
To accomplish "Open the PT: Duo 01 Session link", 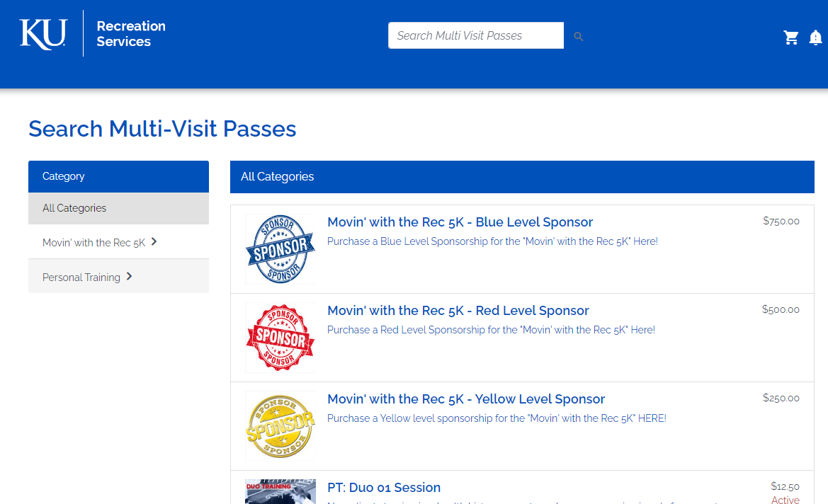I will pyautogui.click(x=383, y=488).
